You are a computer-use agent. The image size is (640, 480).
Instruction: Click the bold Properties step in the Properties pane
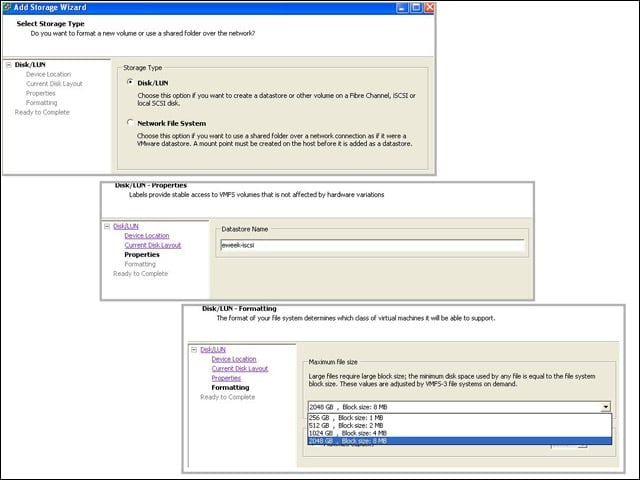pos(142,255)
